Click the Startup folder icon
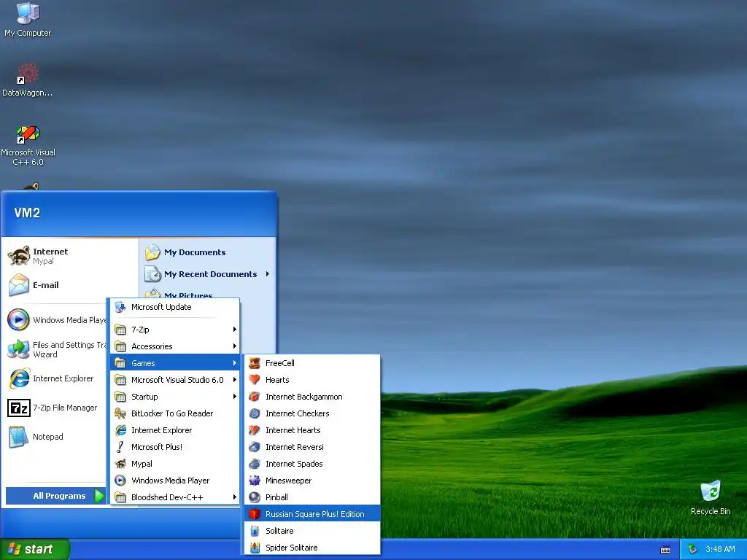 (x=120, y=396)
